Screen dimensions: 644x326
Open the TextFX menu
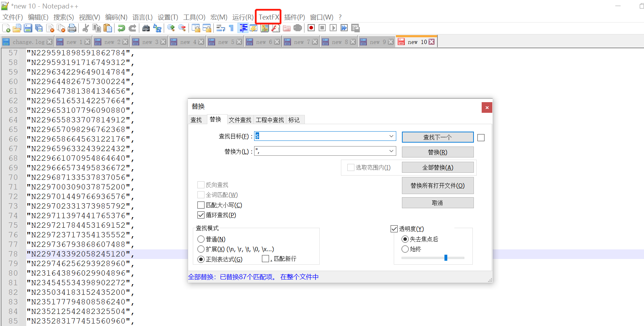click(x=269, y=17)
